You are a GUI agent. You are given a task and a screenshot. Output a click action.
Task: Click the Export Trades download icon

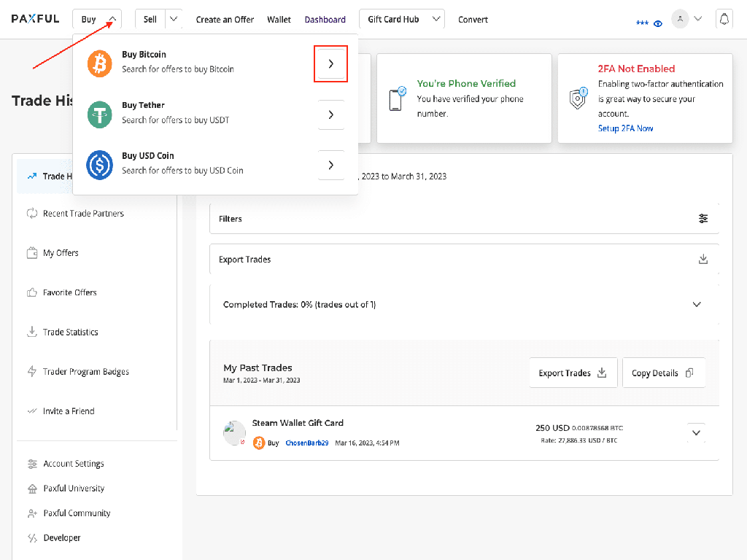703,260
